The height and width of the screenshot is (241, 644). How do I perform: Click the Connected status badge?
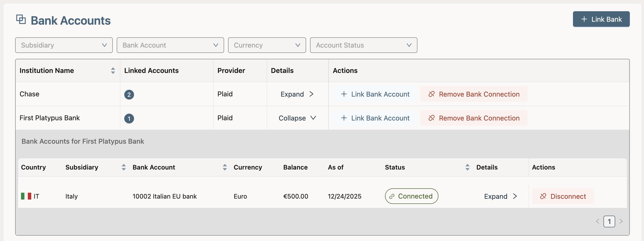tap(411, 196)
